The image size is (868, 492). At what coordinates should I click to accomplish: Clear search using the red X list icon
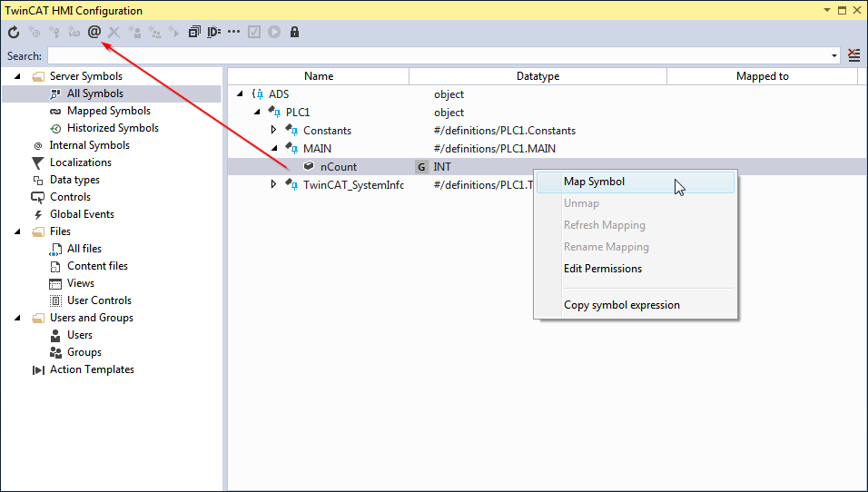pos(854,55)
